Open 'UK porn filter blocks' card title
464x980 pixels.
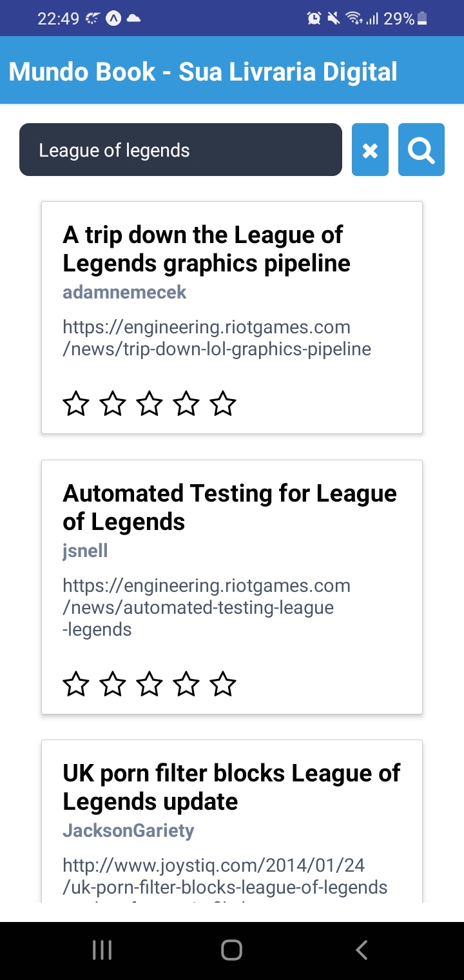tap(231, 787)
